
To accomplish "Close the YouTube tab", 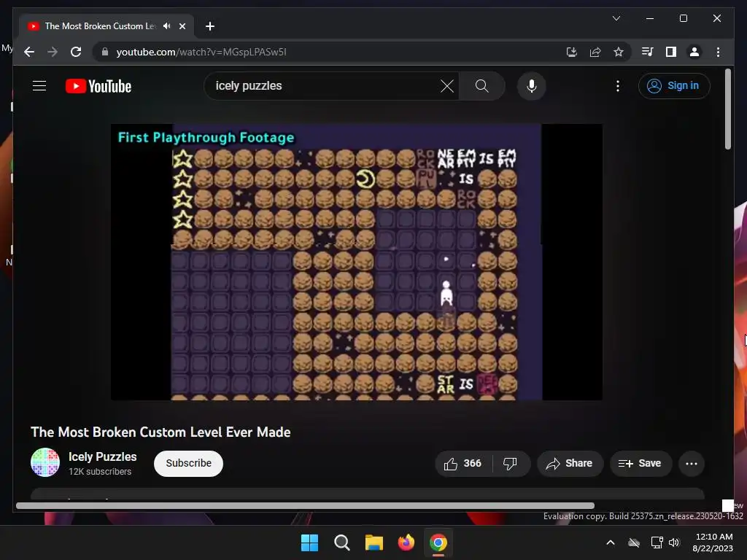I will coord(182,26).
